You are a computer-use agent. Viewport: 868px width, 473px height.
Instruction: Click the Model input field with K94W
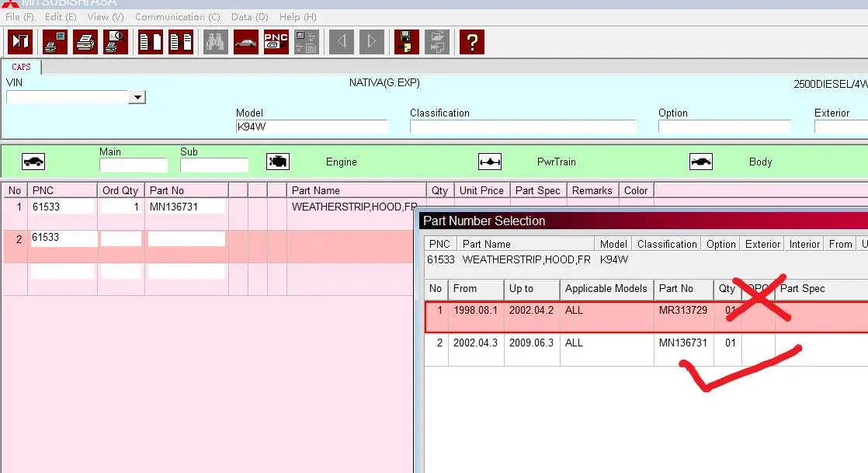point(311,127)
